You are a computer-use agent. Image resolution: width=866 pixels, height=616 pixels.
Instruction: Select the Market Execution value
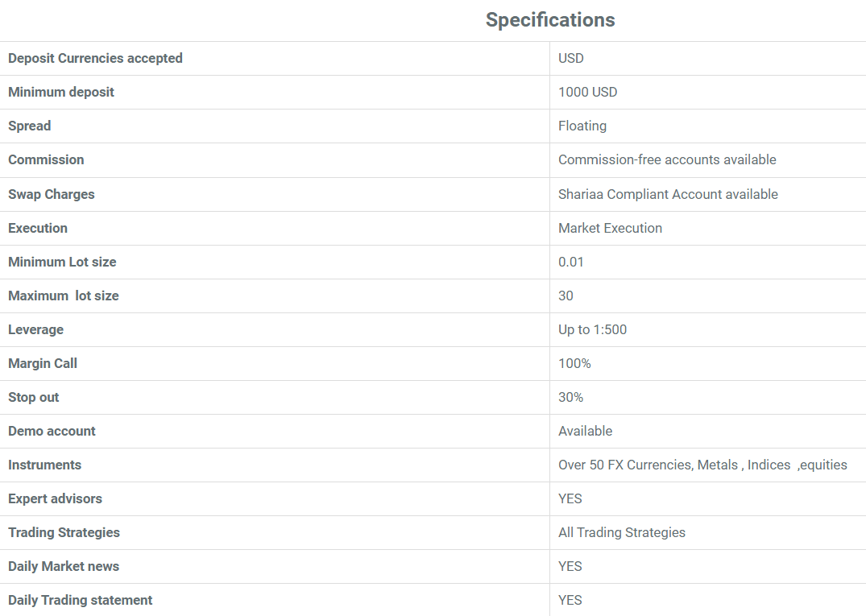click(611, 228)
